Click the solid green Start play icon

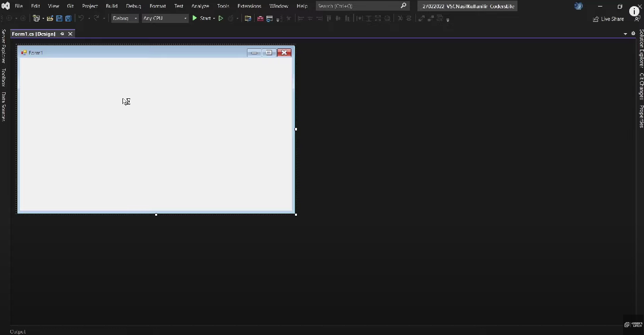[x=194, y=18]
